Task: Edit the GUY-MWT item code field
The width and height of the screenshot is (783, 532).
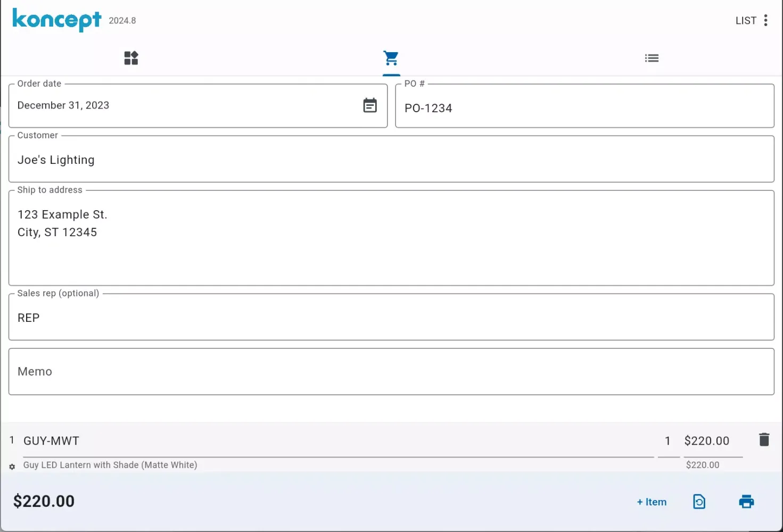Action: pos(338,441)
